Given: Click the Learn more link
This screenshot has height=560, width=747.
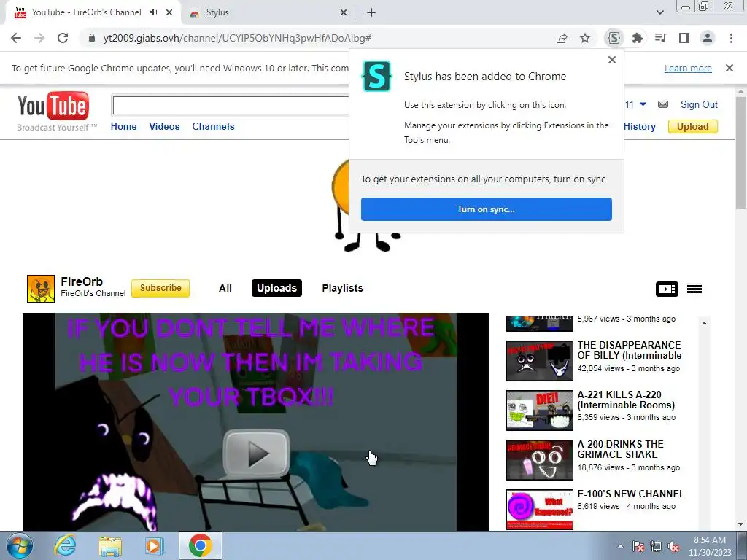Looking at the screenshot, I should (x=688, y=68).
